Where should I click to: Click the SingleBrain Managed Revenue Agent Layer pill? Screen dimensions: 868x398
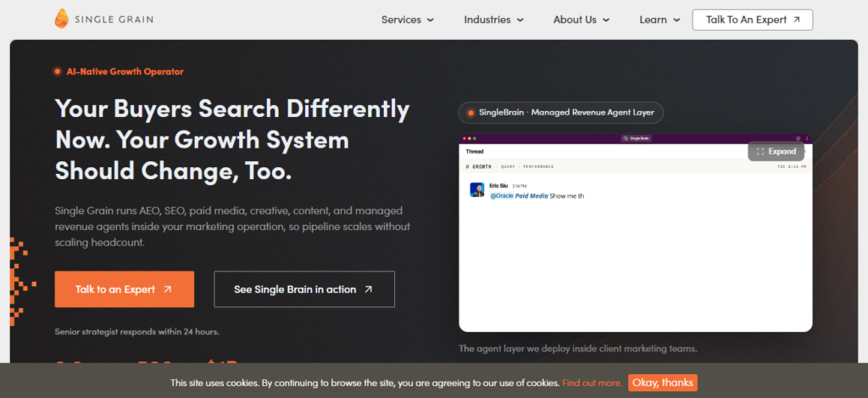560,113
